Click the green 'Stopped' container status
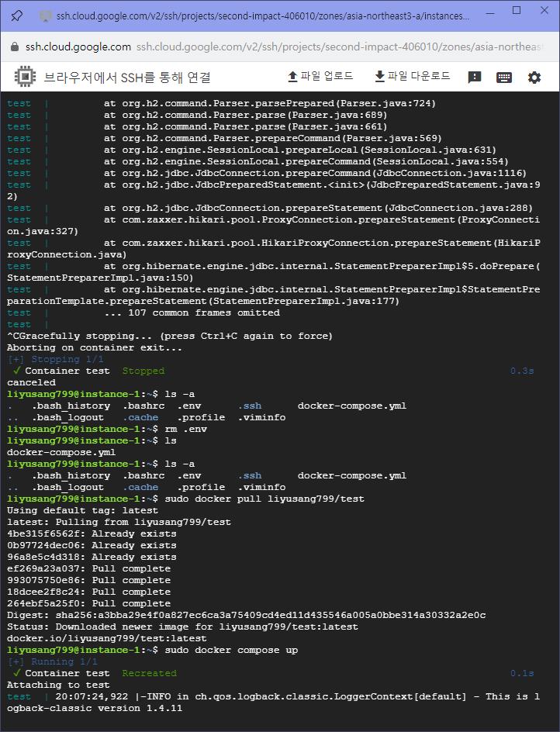Viewport: 560px width, 732px height. [143, 371]
